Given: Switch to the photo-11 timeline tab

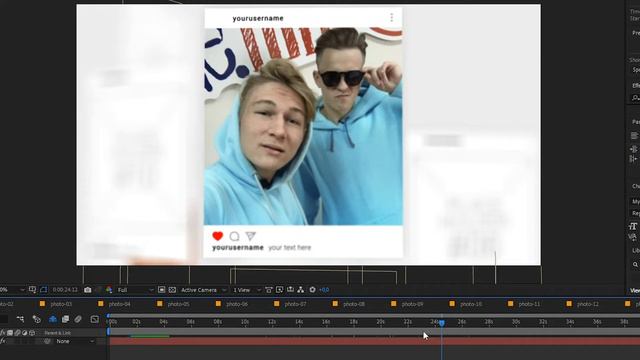Looking at the screenshot, I should [x=529, y=304].
